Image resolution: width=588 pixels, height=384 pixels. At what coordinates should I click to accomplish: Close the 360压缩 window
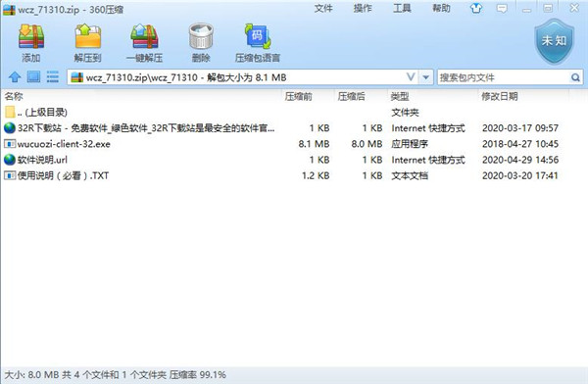tap(574, 8)
